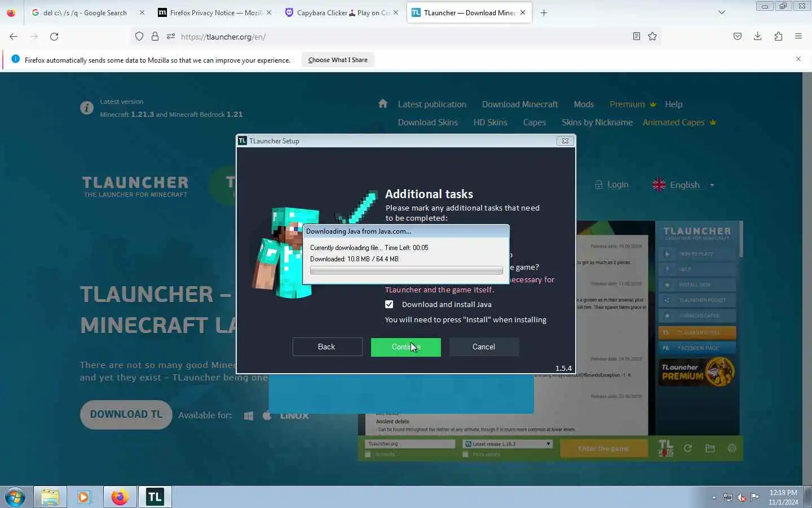The height and width of the screenshot is (508, 812).
Task: Click Back in TLauncher Setup
Action: coord(327,347)
